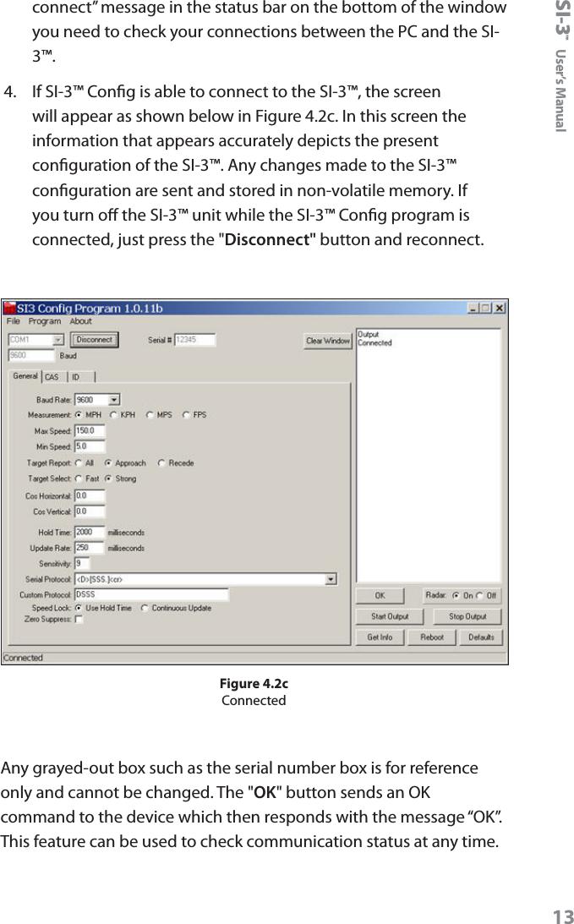
Task: Select Target Report All option
Action: pos(79,463)
